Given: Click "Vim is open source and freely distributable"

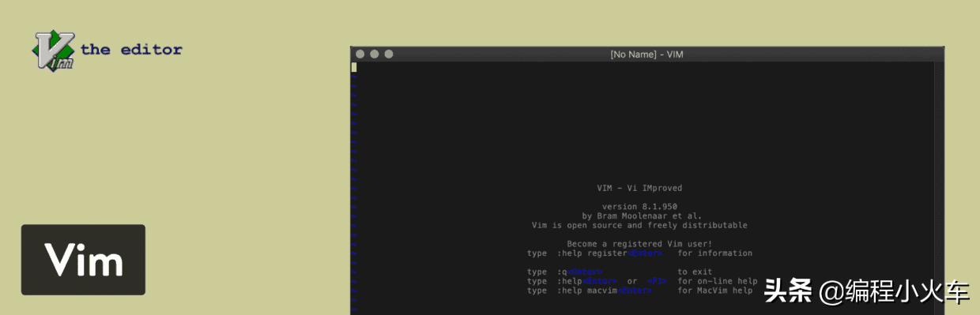Looking at the screenshot, I should 639,225.
